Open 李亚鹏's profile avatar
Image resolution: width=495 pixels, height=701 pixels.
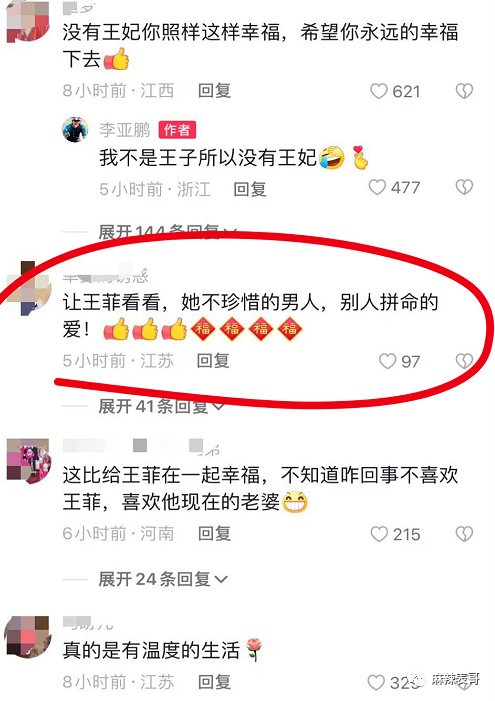(75, 129)
